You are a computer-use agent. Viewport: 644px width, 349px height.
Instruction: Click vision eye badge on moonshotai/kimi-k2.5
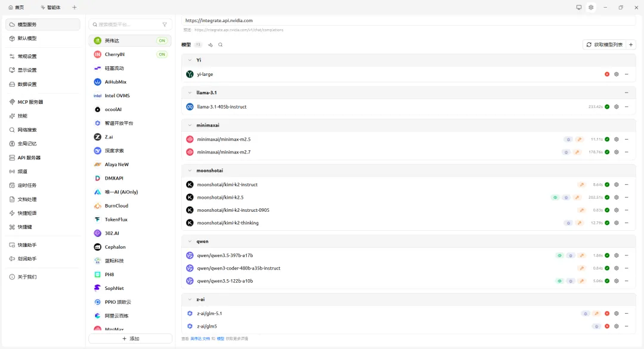pyautogui.click(x=555, y=197)
